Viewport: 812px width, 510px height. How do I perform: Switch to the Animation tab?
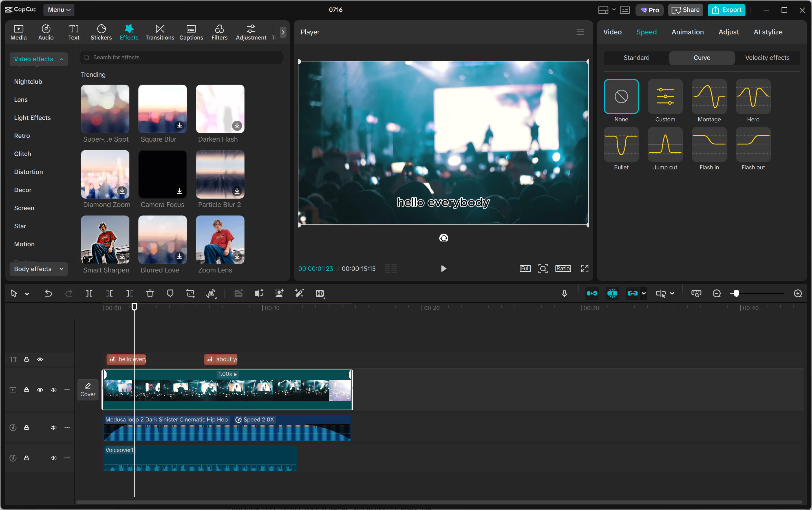click(687, 32)
